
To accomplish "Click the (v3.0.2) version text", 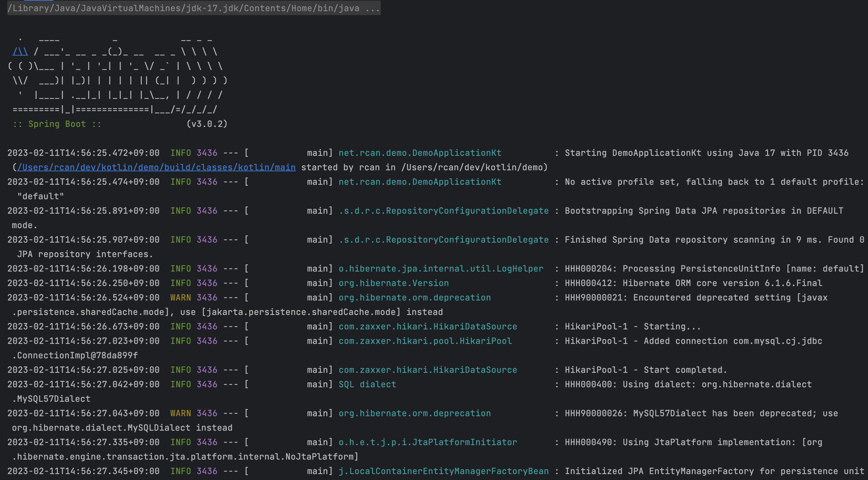I will [x=207, y=124].
